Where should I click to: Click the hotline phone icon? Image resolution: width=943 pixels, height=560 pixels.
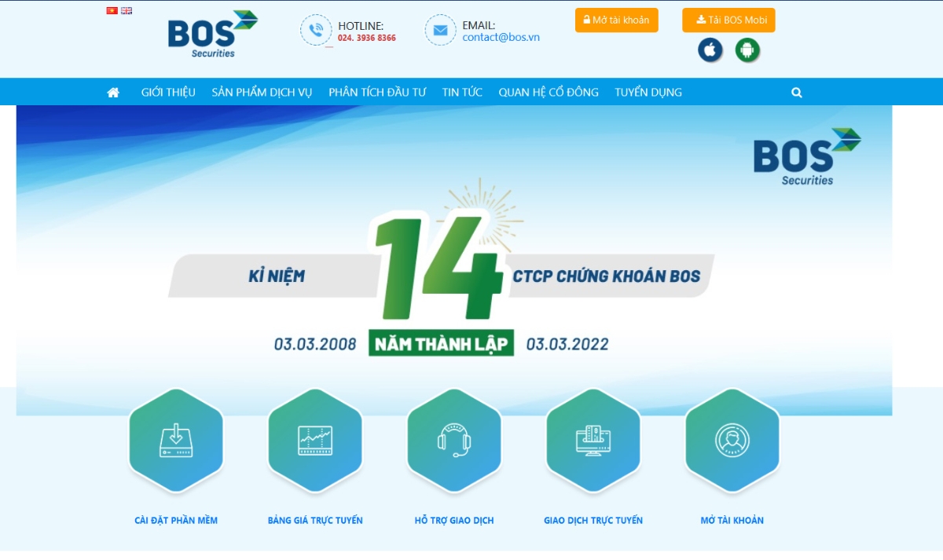317,31
